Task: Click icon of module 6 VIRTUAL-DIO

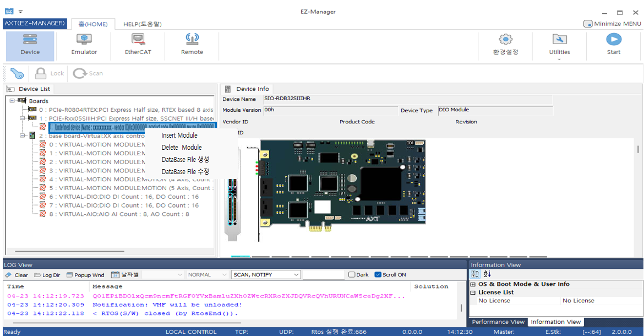Action: click(43, 196)
